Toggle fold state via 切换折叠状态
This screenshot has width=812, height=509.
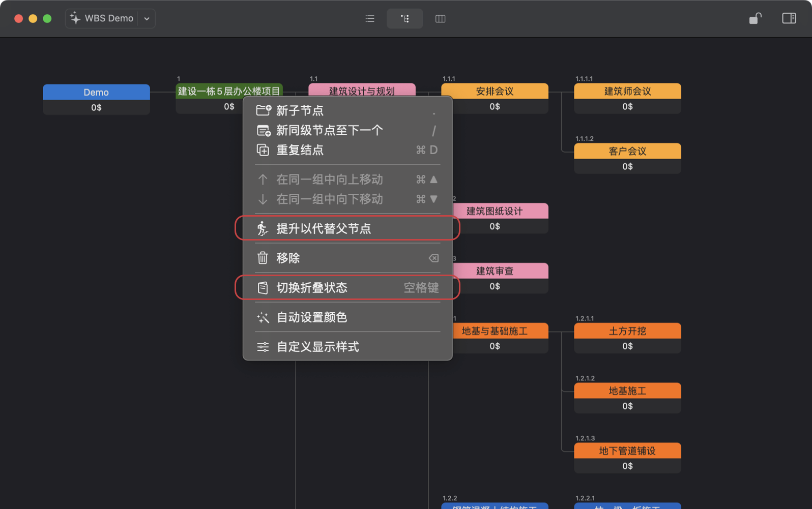[311, 288]
